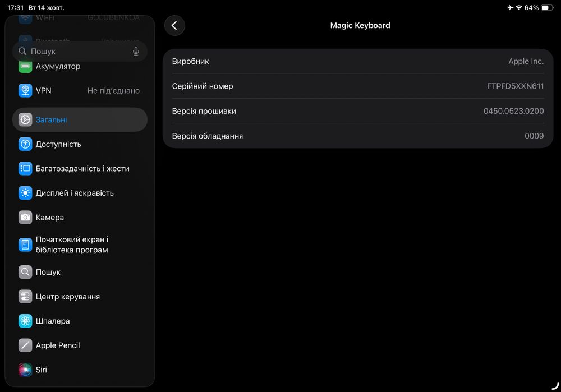Tap the search magnifier icon in field
The width and height of the screenshot is (561, 392).
[22, 52]
